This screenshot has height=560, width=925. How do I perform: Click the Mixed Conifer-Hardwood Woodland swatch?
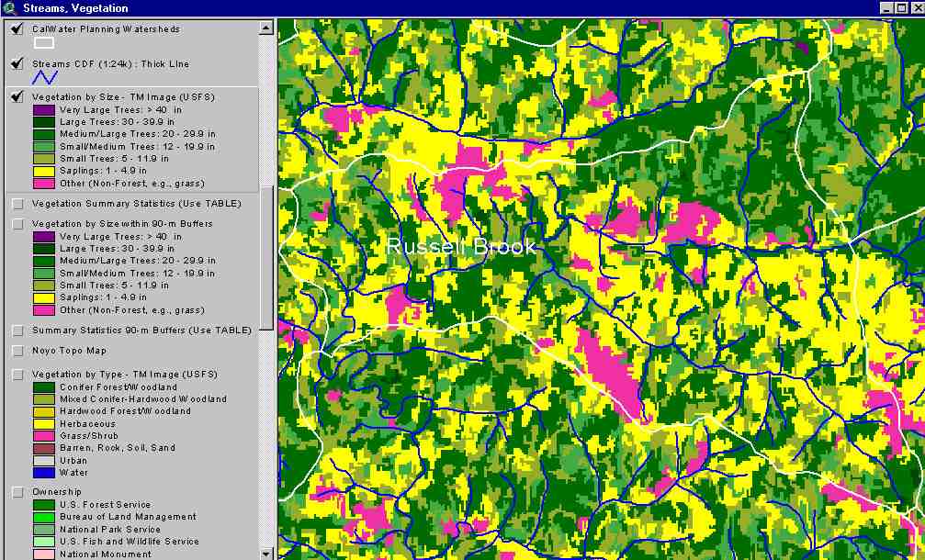[44, 399]
